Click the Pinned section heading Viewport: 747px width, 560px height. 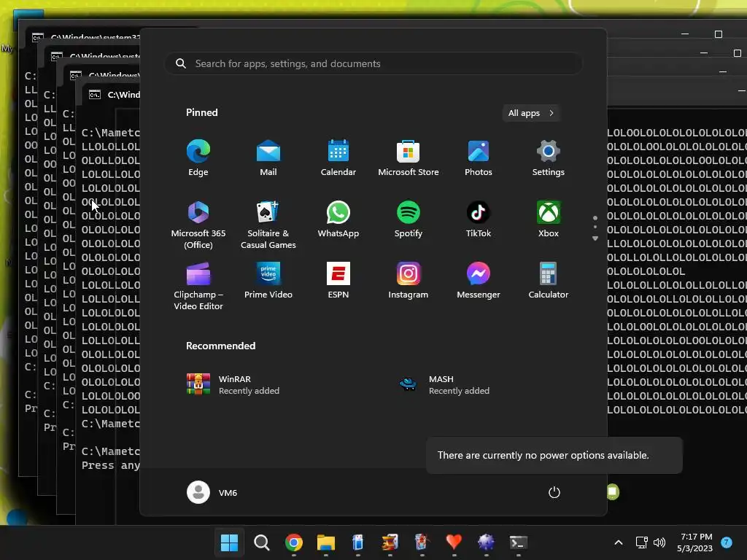click(x=202, y=112)
